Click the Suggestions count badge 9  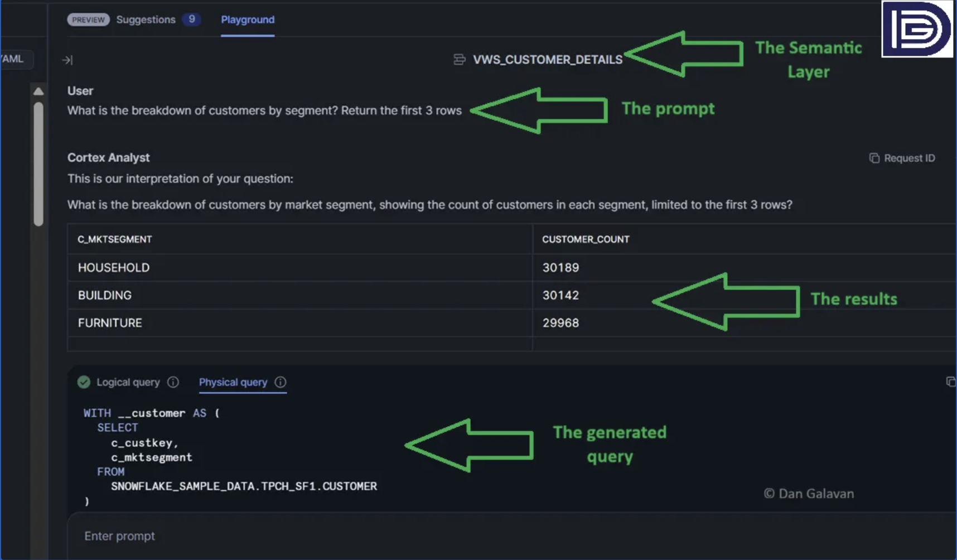point(191,20)
